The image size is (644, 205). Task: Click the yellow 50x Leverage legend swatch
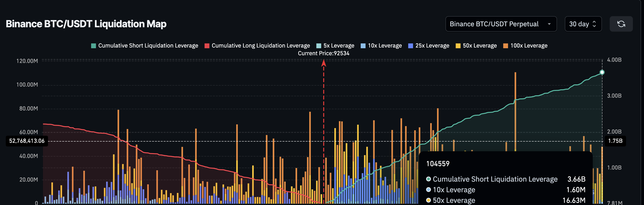coord(458,46)
